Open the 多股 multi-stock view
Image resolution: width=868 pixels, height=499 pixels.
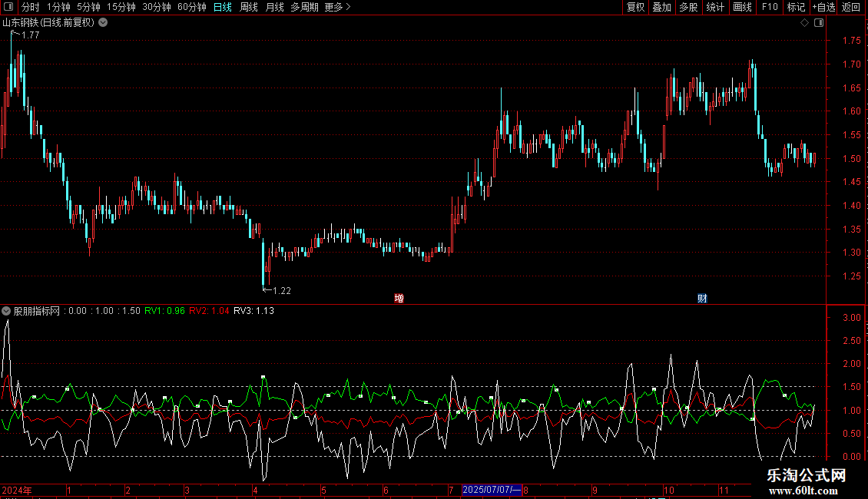point(689,7)
